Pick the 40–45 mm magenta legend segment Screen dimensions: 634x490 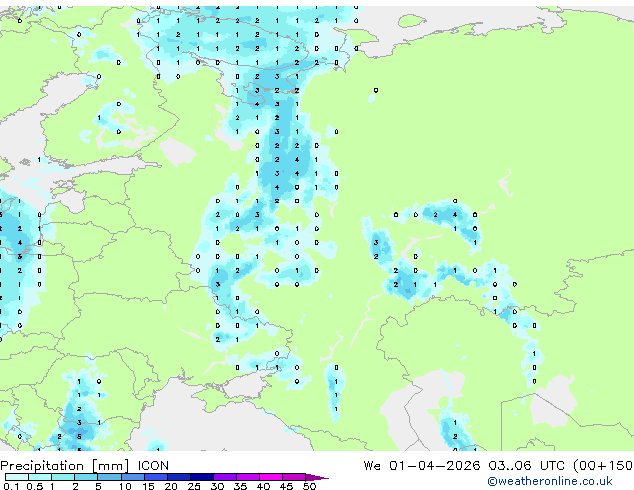[x=271, y=477]
